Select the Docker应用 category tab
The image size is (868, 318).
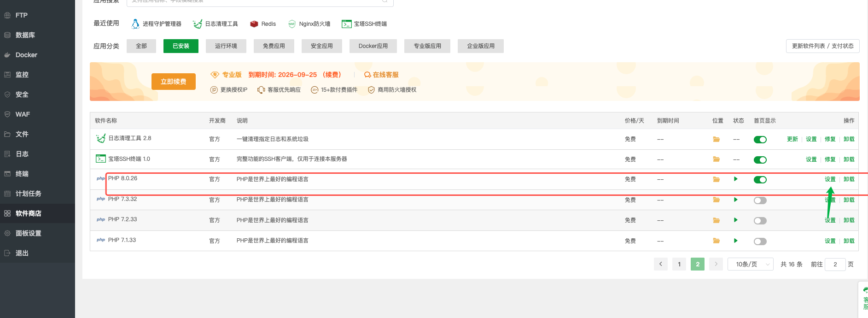tap(373, 46)
